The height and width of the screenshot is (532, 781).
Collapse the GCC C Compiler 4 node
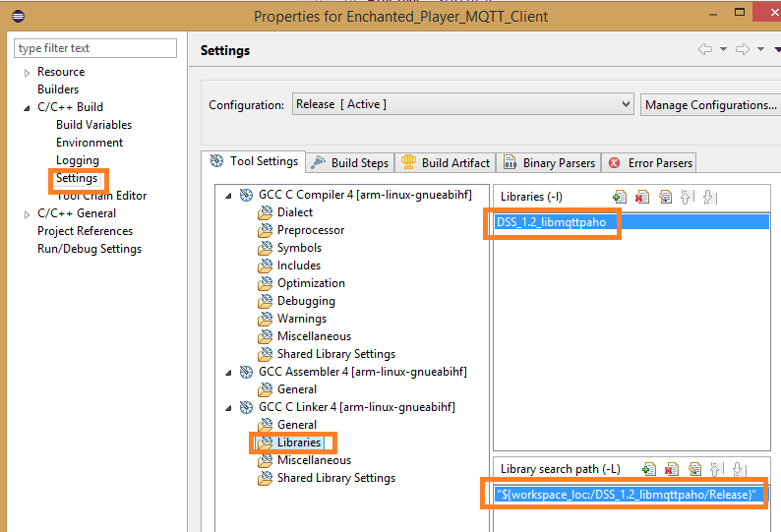click(x=229, y=195)
